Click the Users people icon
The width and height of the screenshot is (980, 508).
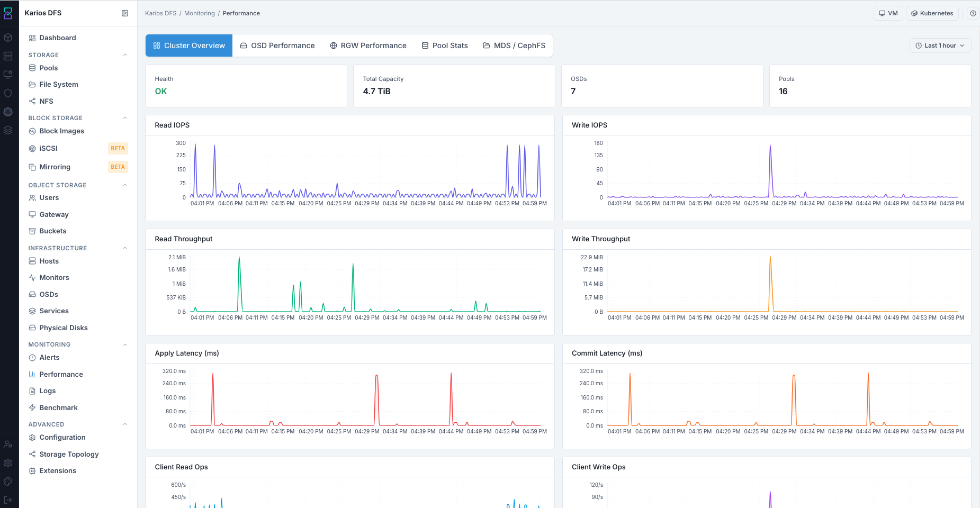[32, 198]
